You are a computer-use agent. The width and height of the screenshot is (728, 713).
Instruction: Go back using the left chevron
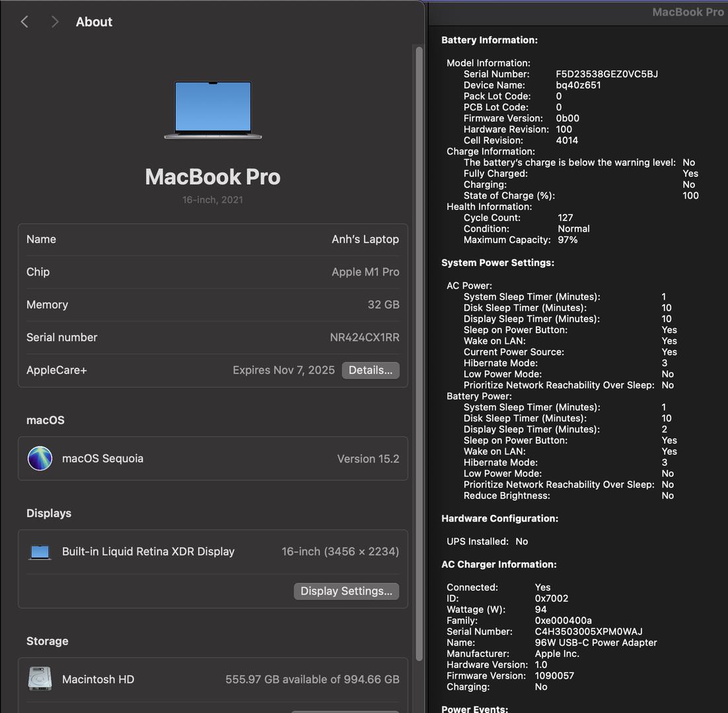pos(24,22)
